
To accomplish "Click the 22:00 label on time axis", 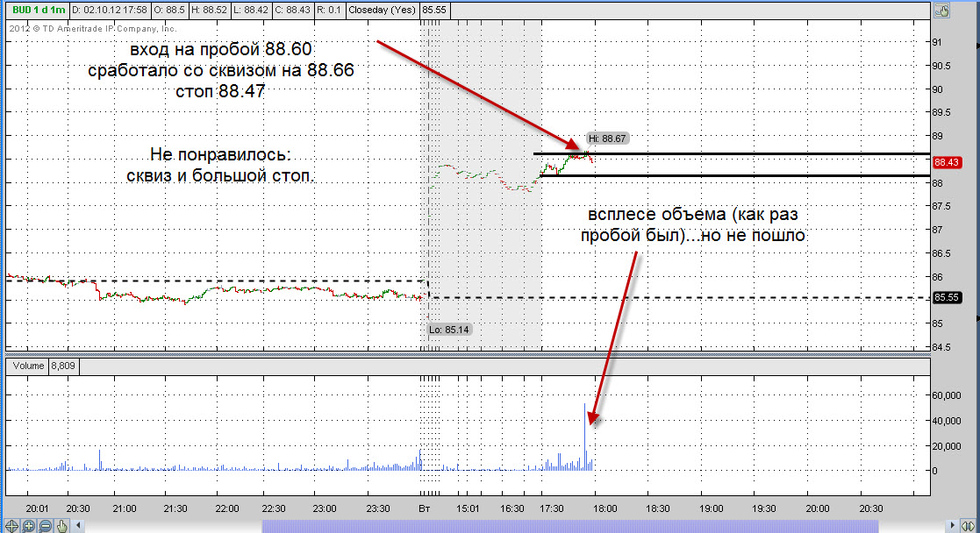I will (x=227, y=508).
